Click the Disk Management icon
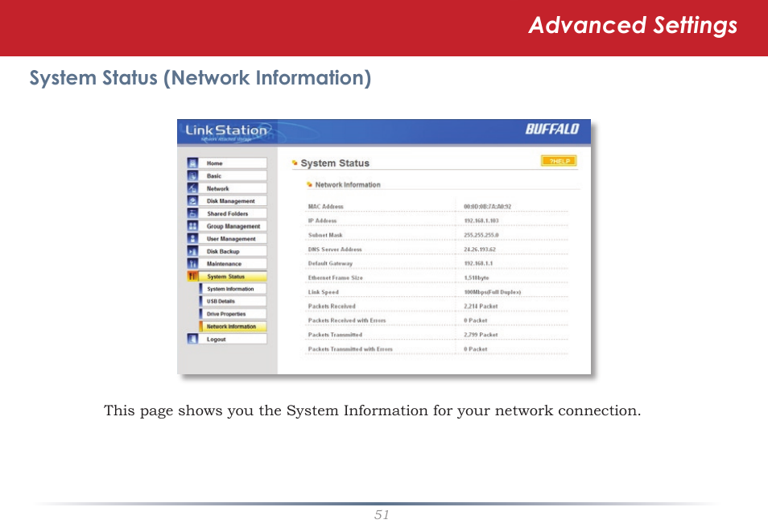Image resolution: width=768 pixels, height=532 pixels. 192,201
